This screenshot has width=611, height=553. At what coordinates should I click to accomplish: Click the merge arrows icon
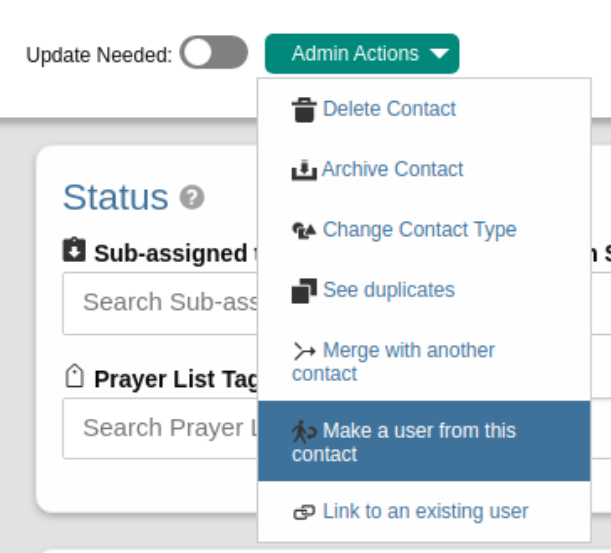click(x=304, y=351)
